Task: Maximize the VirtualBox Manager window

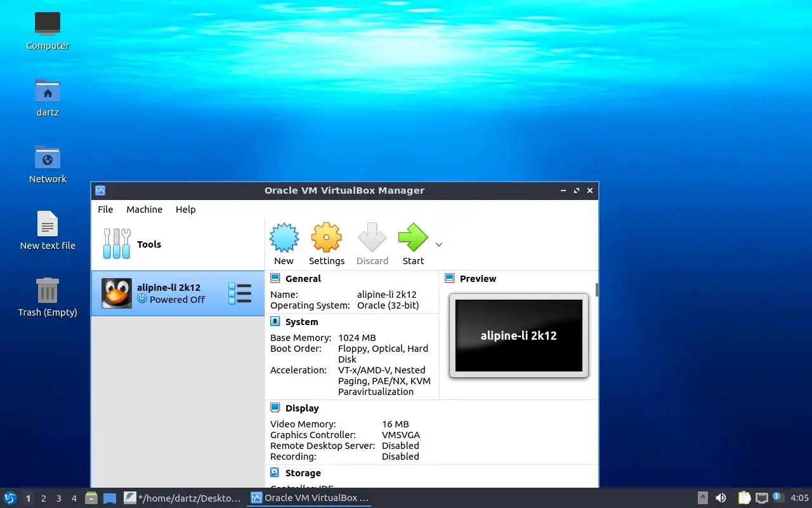Action: point(577,190)
